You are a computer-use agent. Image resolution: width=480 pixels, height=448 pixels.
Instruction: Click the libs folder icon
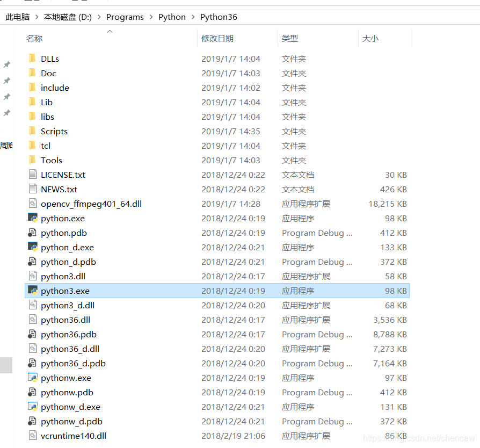pyautogui.click(x=32, y=117)
